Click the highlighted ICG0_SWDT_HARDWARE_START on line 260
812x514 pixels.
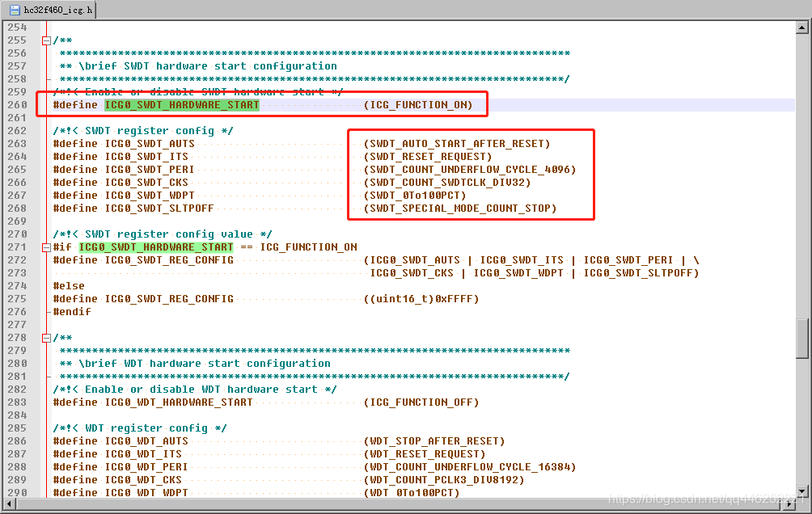[x=182, y=105]
